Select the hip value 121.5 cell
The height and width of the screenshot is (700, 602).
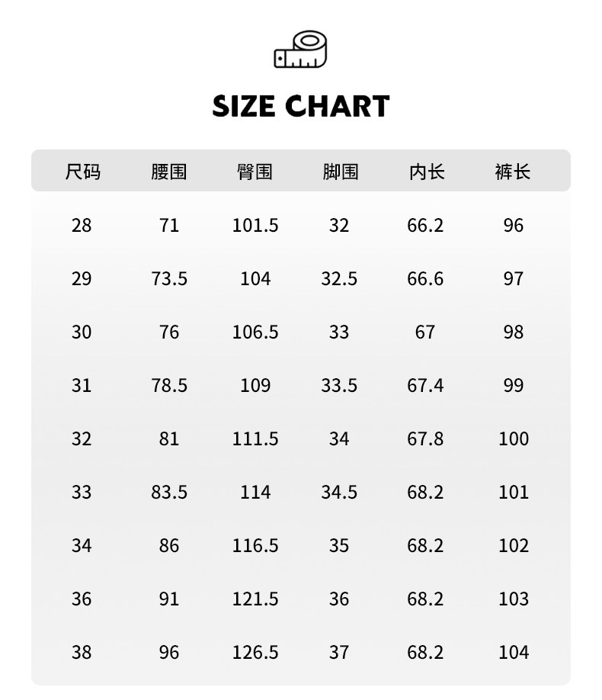point(255,599)
